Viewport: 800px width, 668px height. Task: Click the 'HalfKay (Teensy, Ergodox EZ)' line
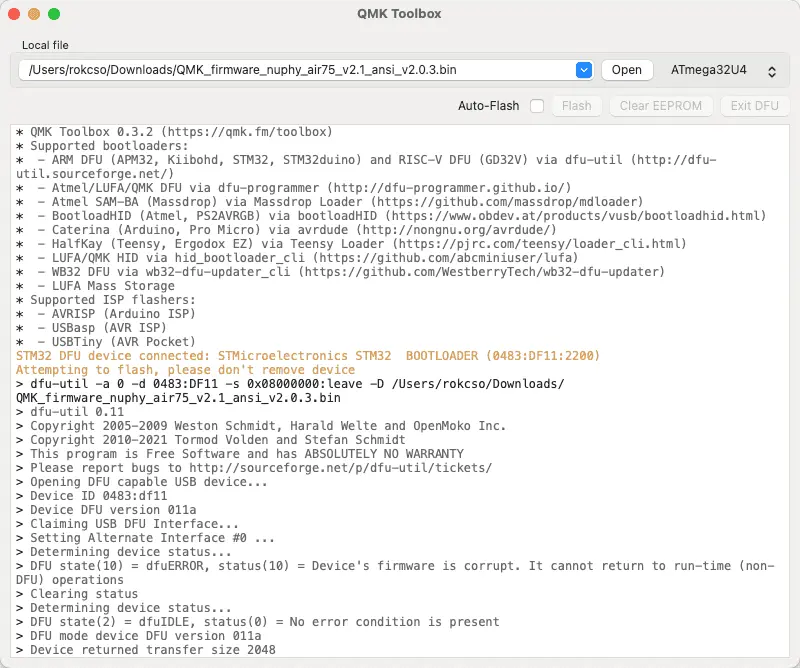tap(351, 244)
